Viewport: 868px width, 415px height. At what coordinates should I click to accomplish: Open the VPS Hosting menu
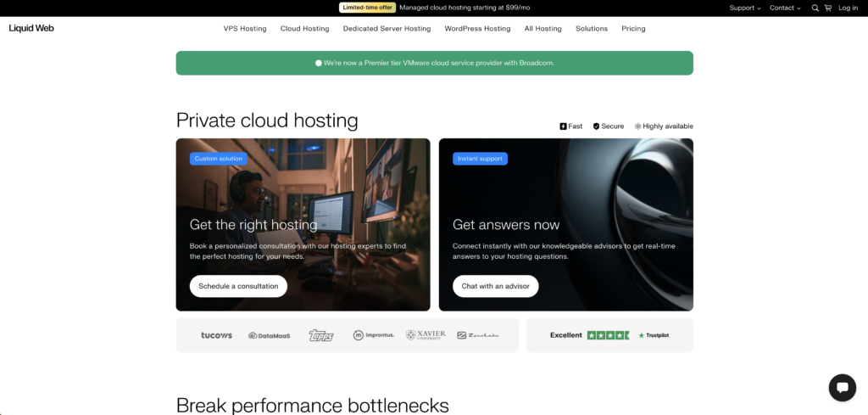pyautogui.click(x=245, y=28)
